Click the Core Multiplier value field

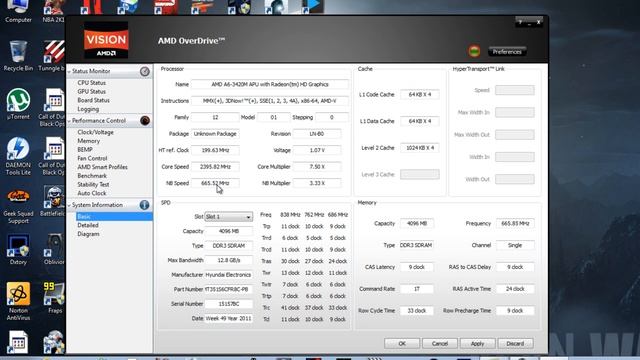(317, 167)
